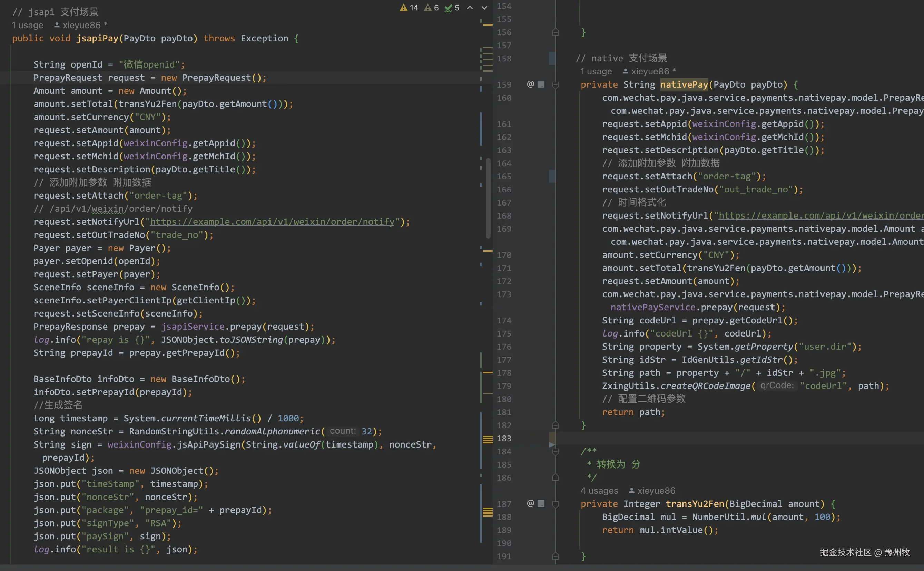Jump to next highlighted error arrow
The width and height of the screenshot is (924, 571).
(x=484, y=8)
